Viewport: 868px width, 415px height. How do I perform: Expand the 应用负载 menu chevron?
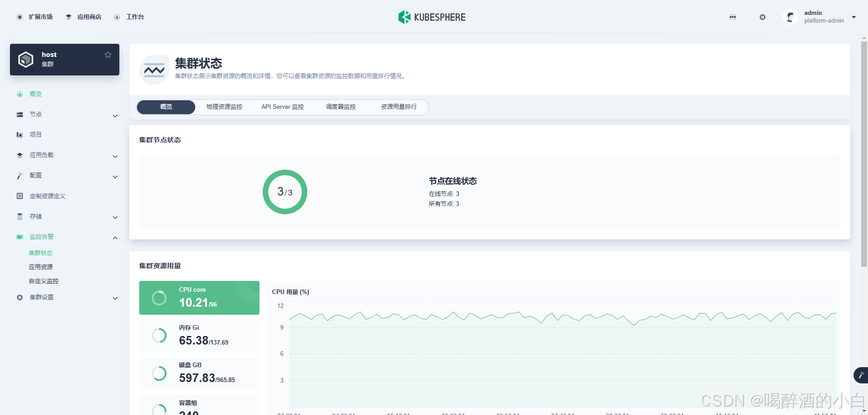coord(115,157)
